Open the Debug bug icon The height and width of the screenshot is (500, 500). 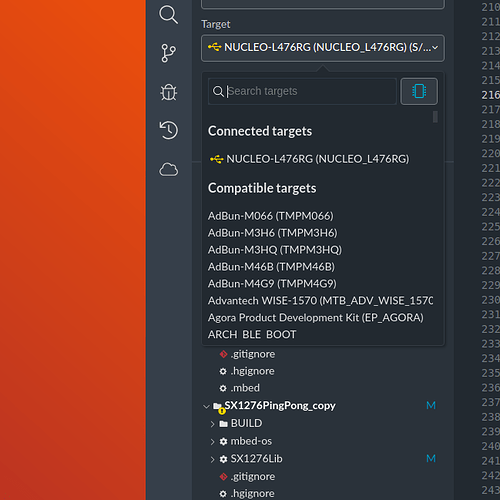point(168,92)
